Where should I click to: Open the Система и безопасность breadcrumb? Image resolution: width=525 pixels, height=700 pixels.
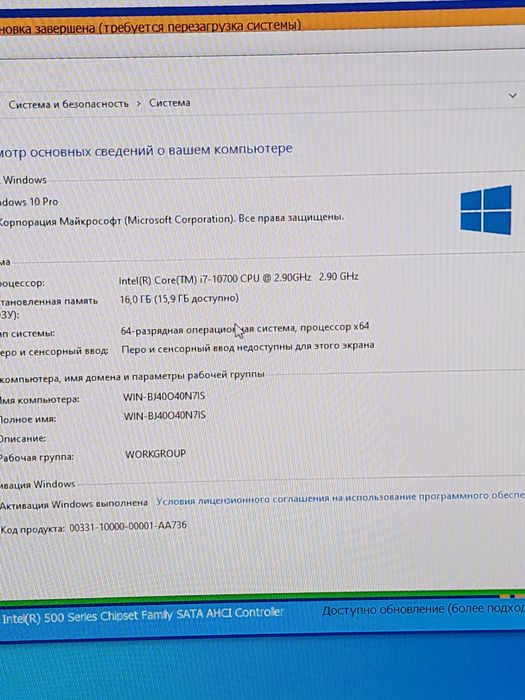point(69,104)
